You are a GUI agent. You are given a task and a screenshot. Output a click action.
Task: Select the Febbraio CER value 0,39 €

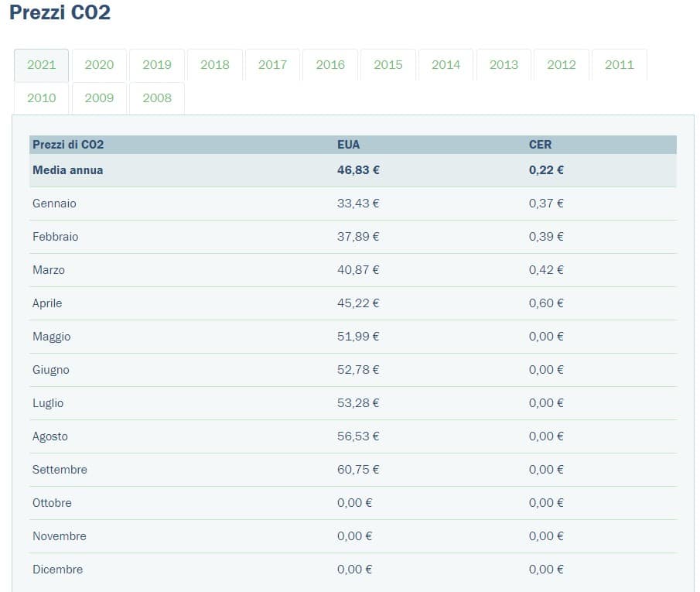[546, 237]
